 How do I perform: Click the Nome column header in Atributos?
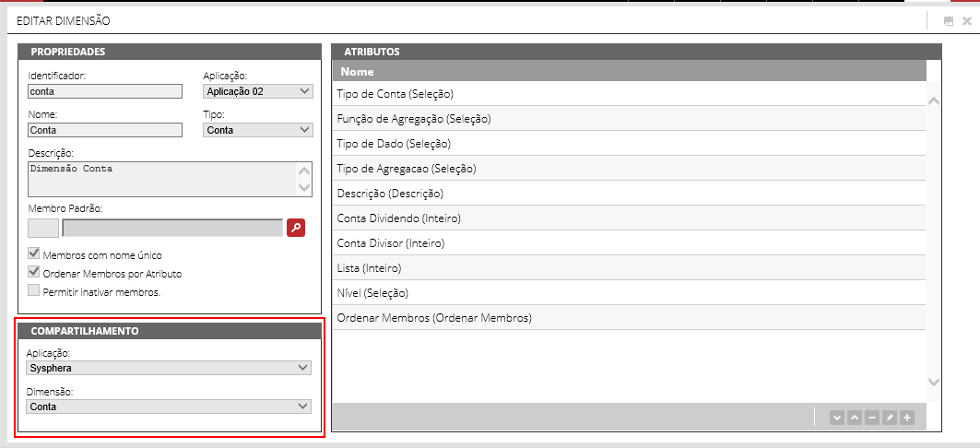coord(629,71)
